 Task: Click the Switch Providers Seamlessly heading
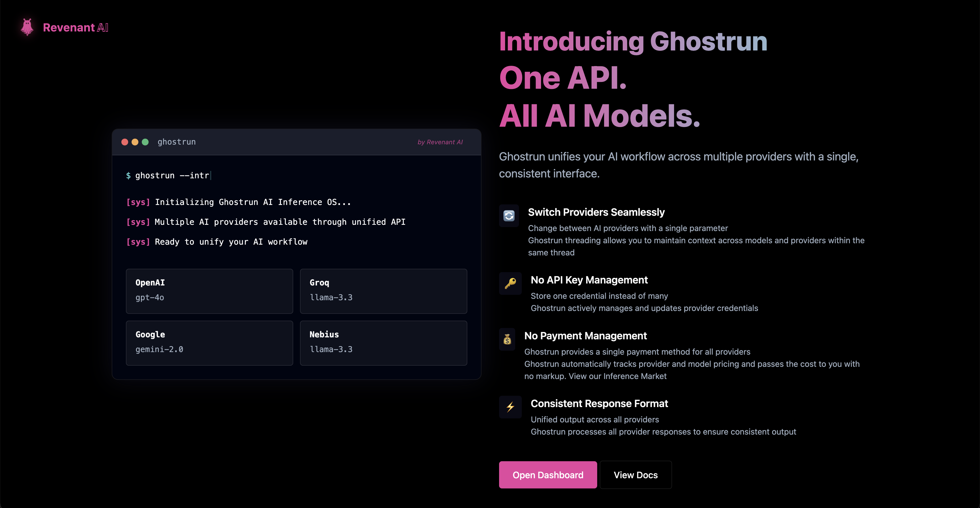596,212
